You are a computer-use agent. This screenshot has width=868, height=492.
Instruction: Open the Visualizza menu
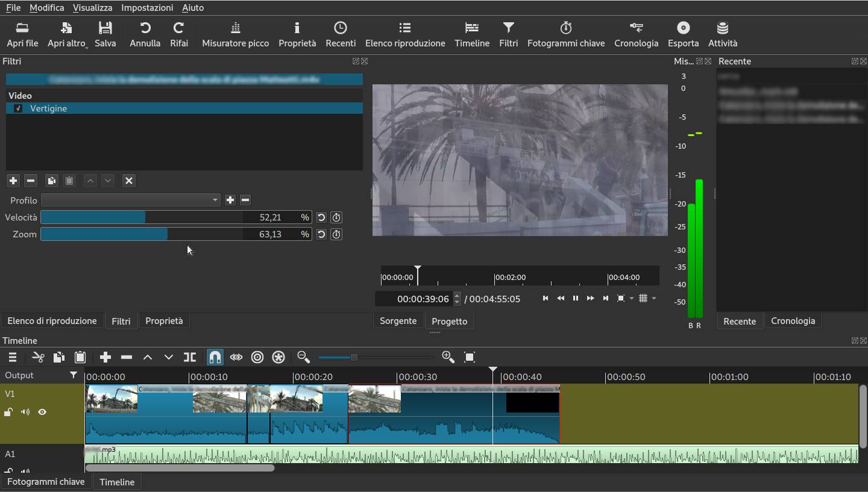pyautogui.click(x=92, y=8)
